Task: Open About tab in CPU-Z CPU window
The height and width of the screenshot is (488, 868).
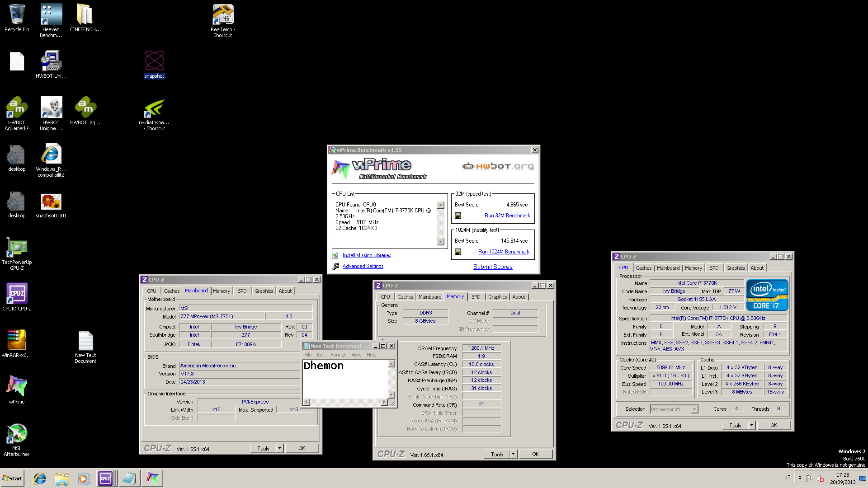Action: (757, 268)
